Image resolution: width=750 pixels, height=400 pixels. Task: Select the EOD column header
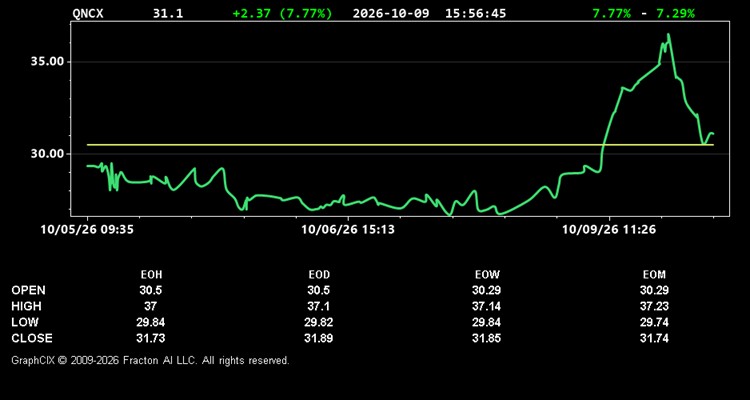pos(319,275)
